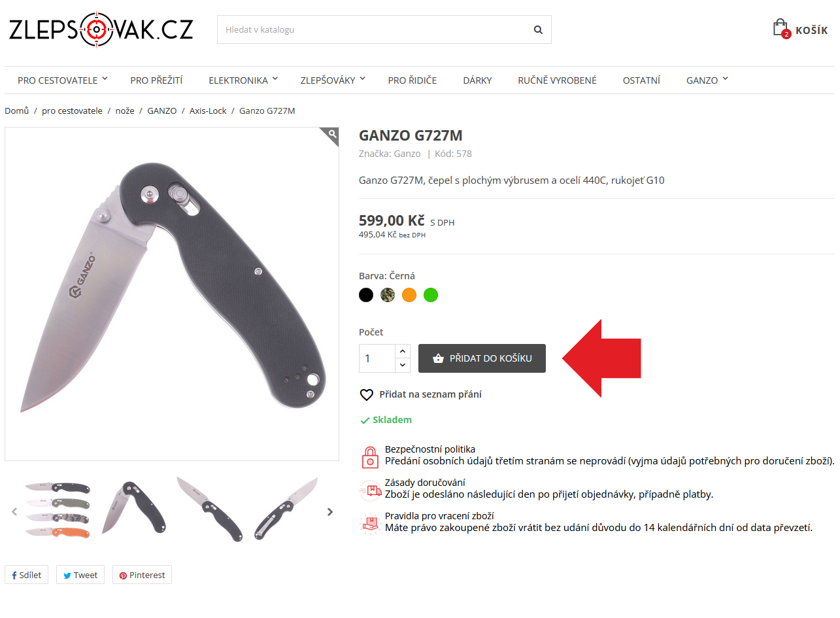Select the black color variant
Screen dimensions: 840x618
pyautogui.click(x=366, y=295)
